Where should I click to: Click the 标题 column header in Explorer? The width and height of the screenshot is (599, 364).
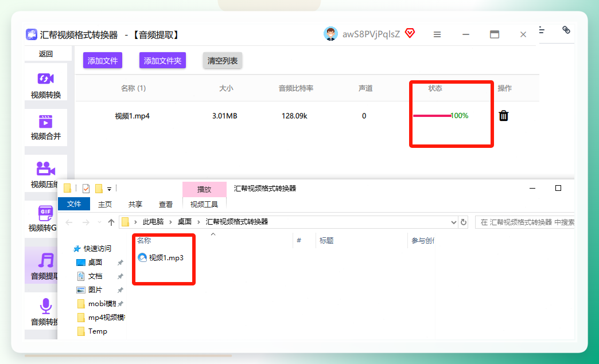click(326, 240)
